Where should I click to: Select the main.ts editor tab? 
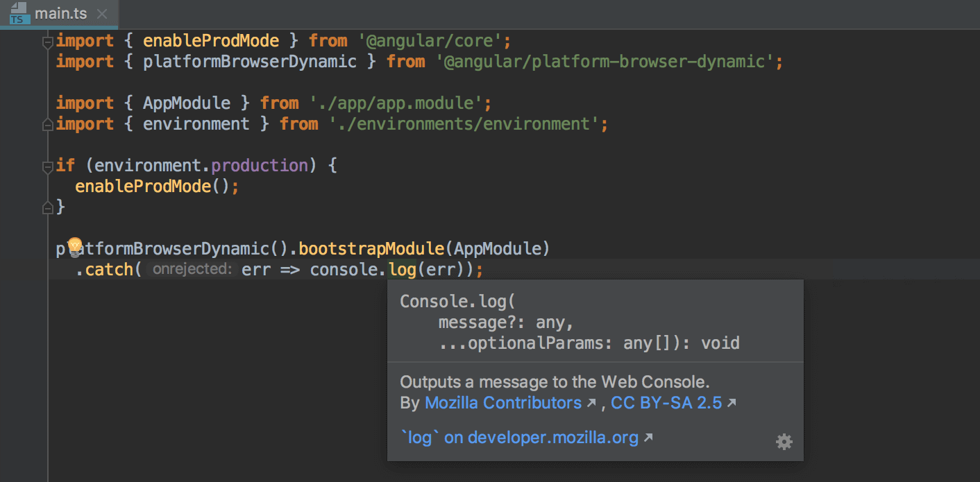tap(59, 13)
